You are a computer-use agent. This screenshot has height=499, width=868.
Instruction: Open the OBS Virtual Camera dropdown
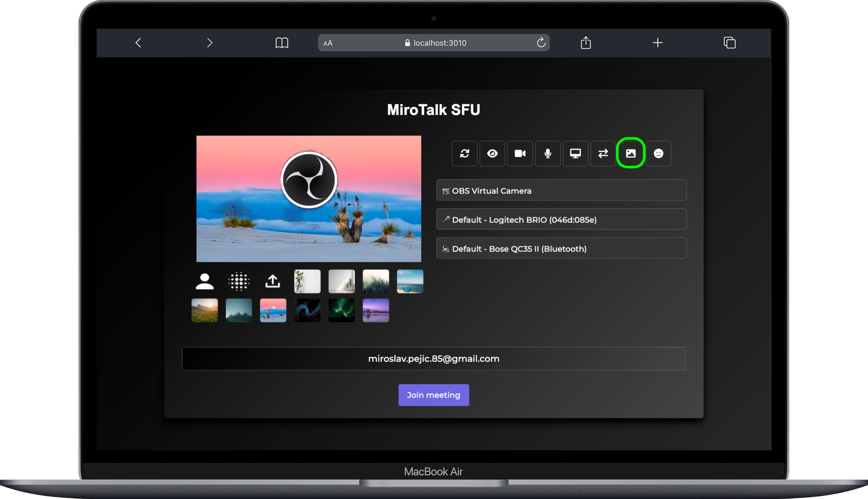(x=561, y=190)
